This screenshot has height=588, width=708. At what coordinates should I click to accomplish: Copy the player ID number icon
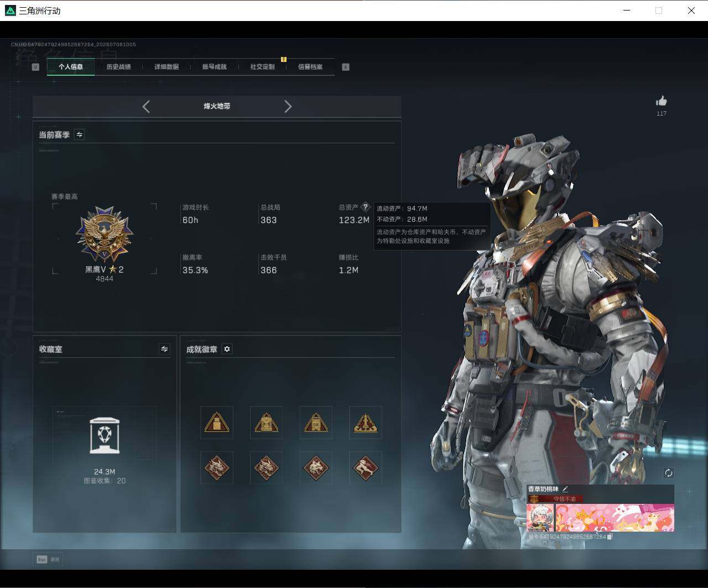pyautogui.click(x=610, y=537)
